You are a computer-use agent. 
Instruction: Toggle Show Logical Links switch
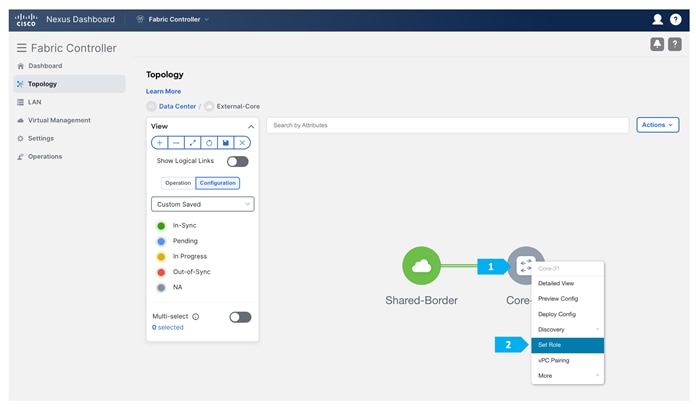[x=237, y=162]
